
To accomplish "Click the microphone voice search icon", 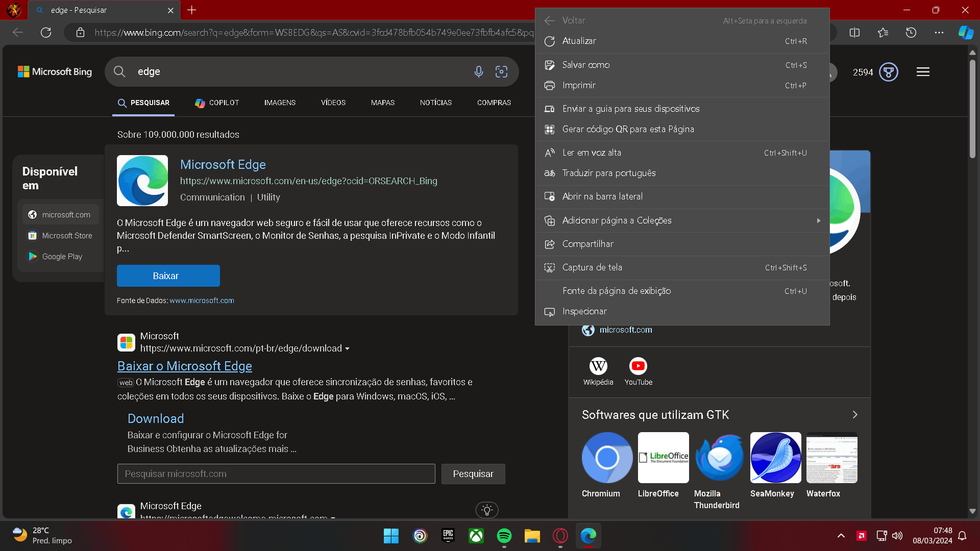I will coord(478,72).
